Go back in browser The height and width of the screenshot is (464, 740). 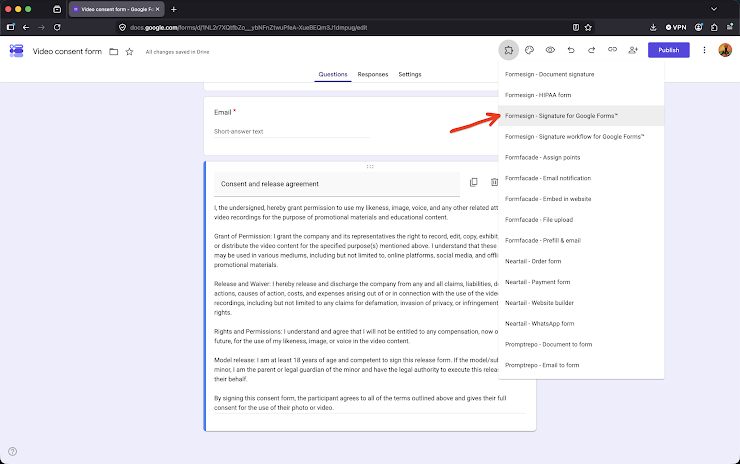[x=26, y=27]
